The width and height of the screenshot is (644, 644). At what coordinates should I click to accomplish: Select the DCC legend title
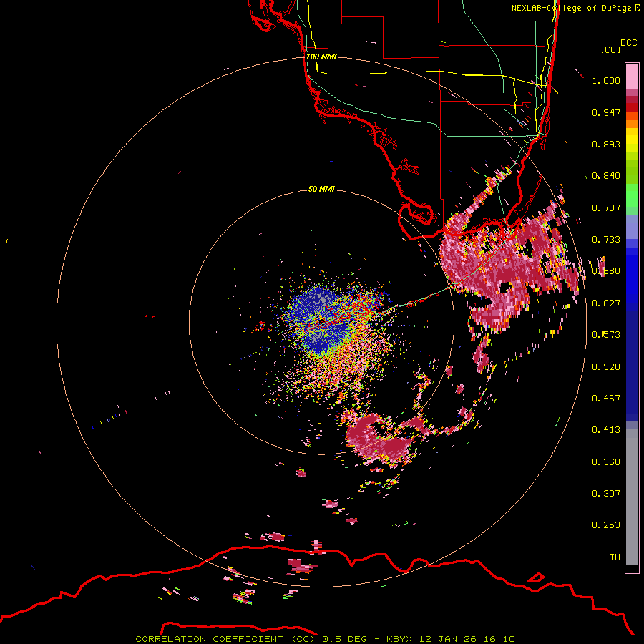[x=628, y=43]
